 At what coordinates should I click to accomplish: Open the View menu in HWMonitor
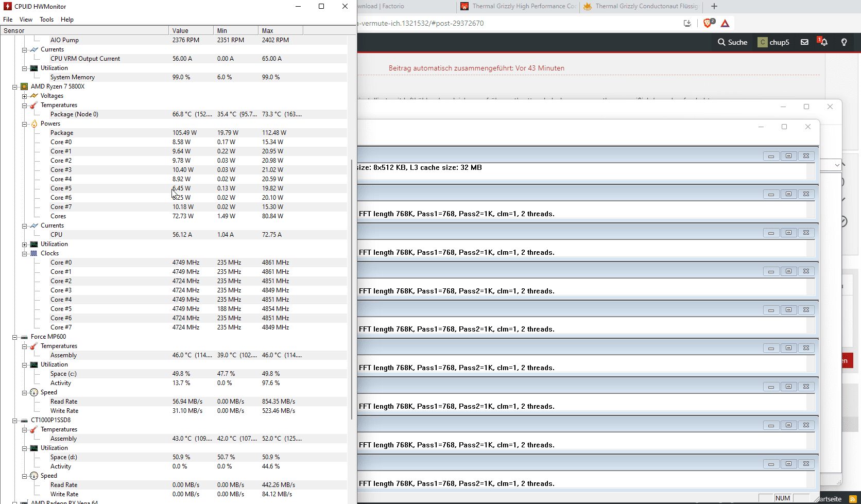[x=26, y=20]
